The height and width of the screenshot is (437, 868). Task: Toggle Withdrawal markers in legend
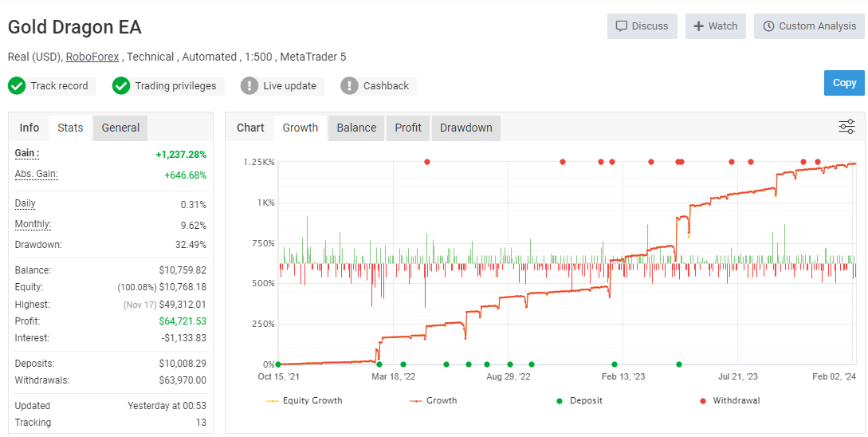point(729,400)
